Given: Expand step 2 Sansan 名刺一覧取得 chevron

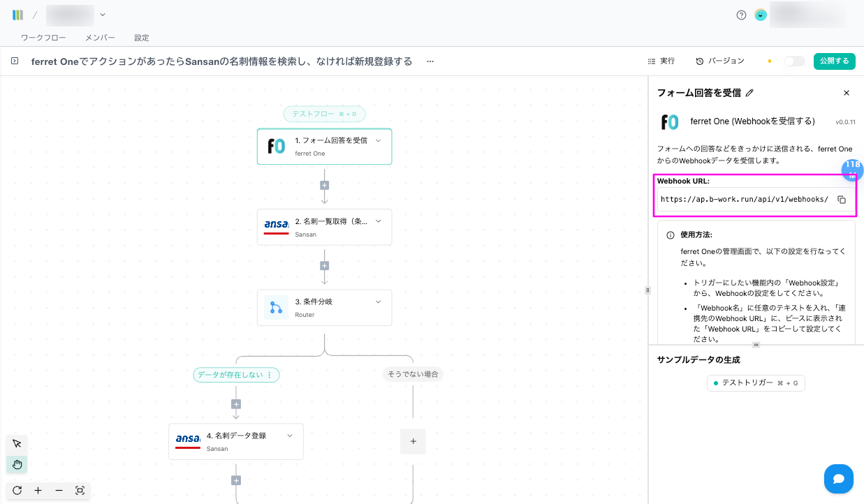Looking at the screenshot, I should pyautogui.click(x=378, y=221).
